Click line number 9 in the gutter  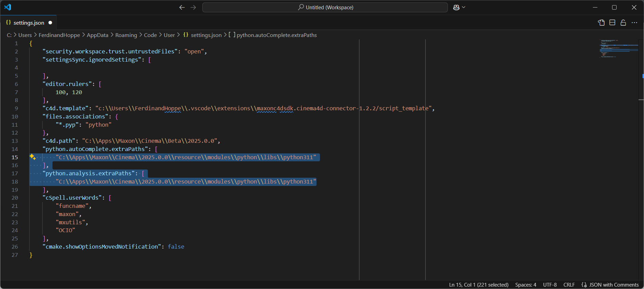pyautogui.click(x=16, y=108)
